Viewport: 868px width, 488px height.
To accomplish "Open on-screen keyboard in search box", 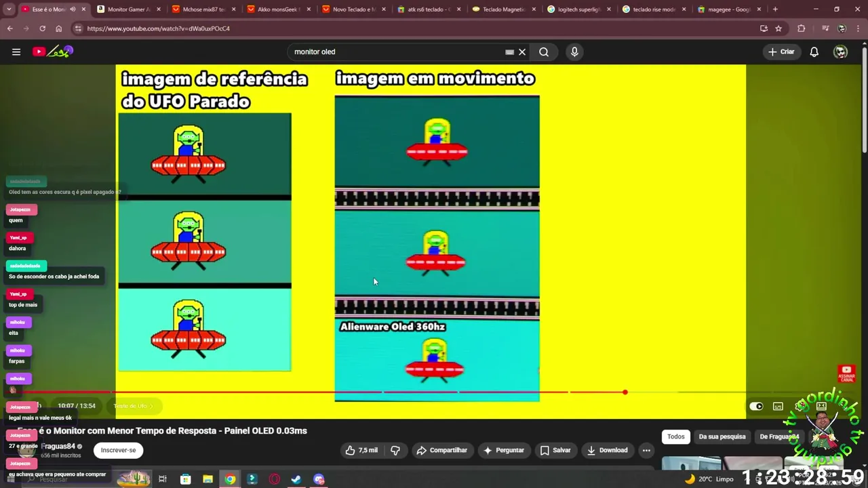I will point(509,52).
